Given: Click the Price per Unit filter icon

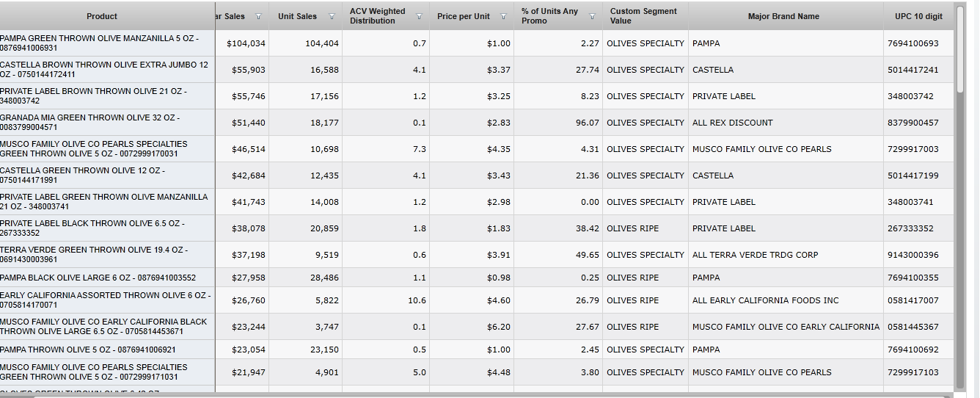Looking at the screenshot, I should click(503, 16).
